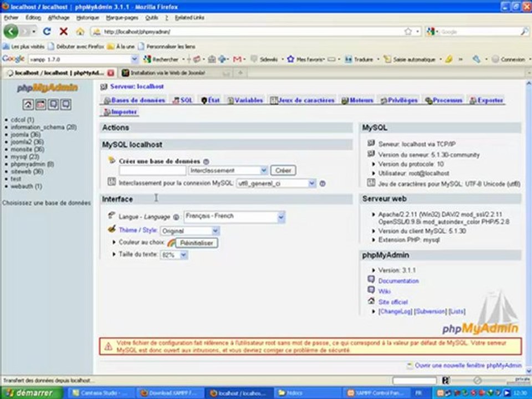Open the Historique menu
532x399 pixels.
pyautogui.click(x=88, y=18)
